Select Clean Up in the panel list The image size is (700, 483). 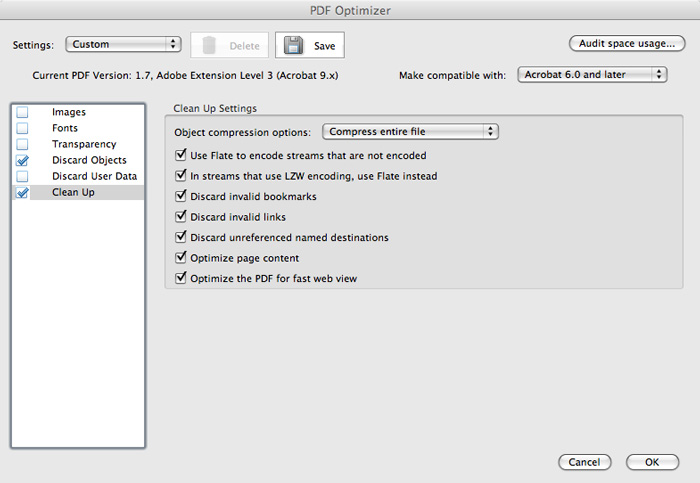[x=73, y=193]
